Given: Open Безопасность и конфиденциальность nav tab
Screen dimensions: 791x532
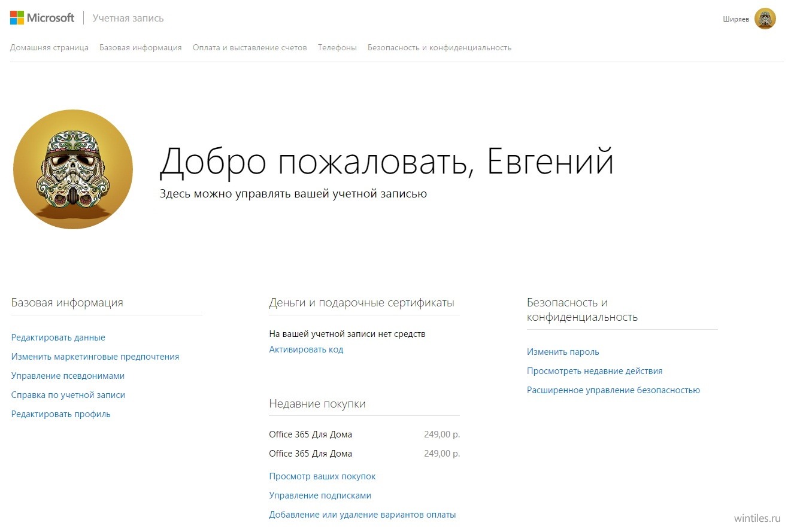Looking at the screenshot, I should (x=440, y=47).
